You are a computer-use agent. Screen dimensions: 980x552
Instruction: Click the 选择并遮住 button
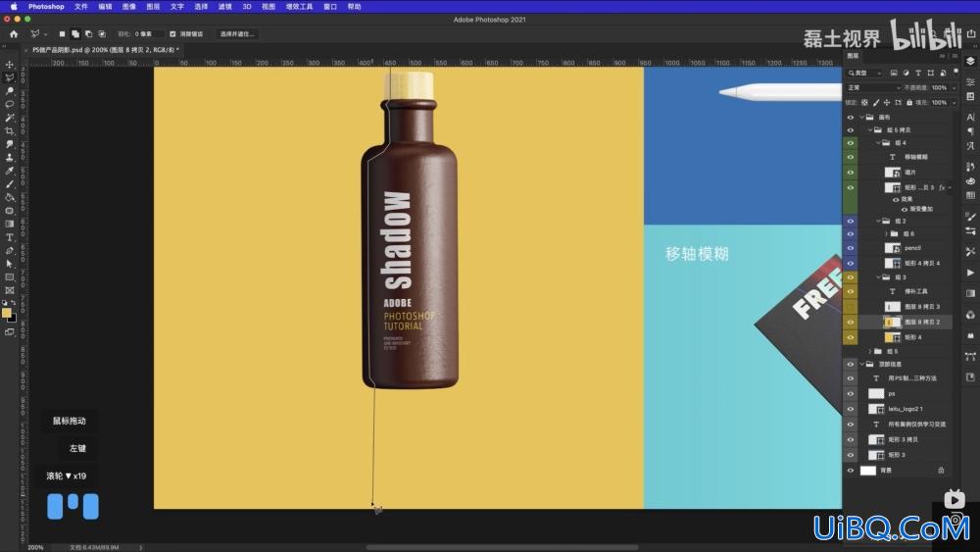[x=237, y=33]
